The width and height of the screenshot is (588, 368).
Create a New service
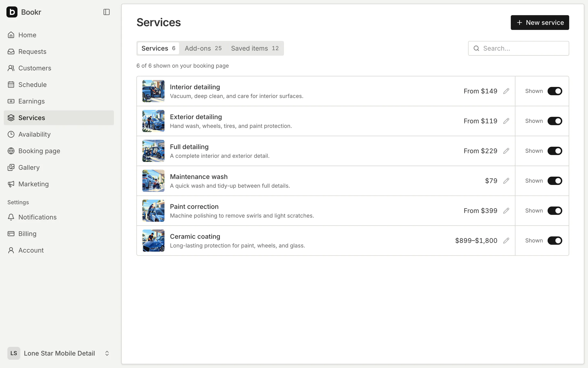[540, 22]
